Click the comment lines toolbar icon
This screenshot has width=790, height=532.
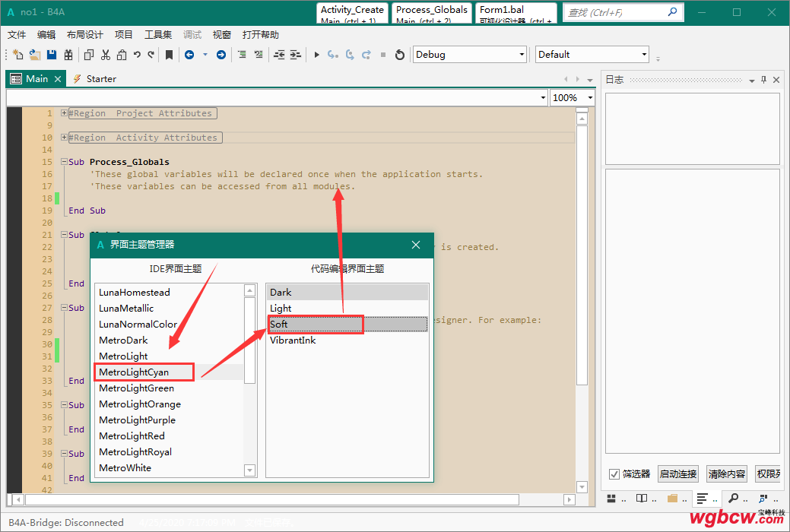tap(243, 55)
